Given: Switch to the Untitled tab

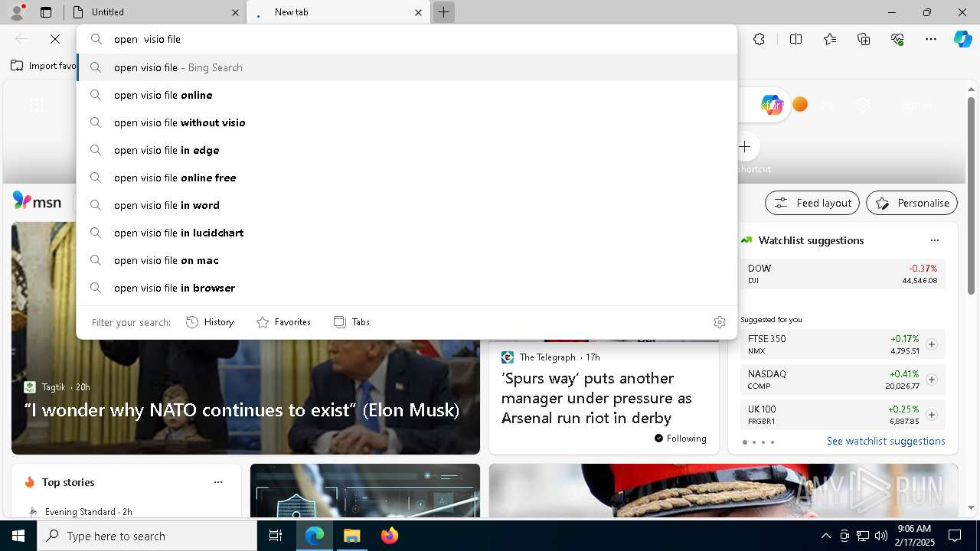Looking at the screenshot, I should click(x=155, y=12).
